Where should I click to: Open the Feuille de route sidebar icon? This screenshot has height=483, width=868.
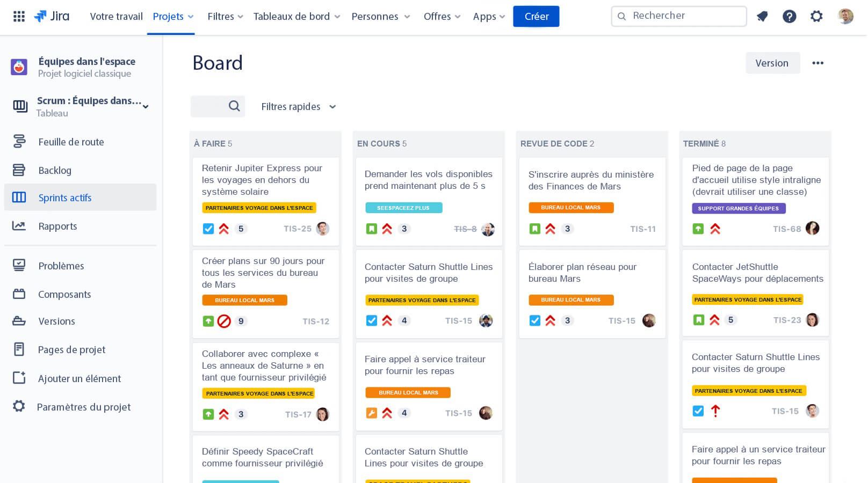[19, 142]
